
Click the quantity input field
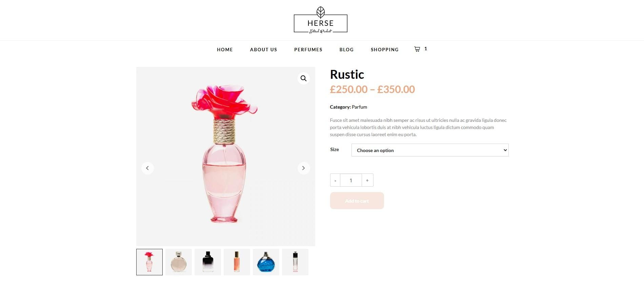pyautogui.click(x=351, y=180)
